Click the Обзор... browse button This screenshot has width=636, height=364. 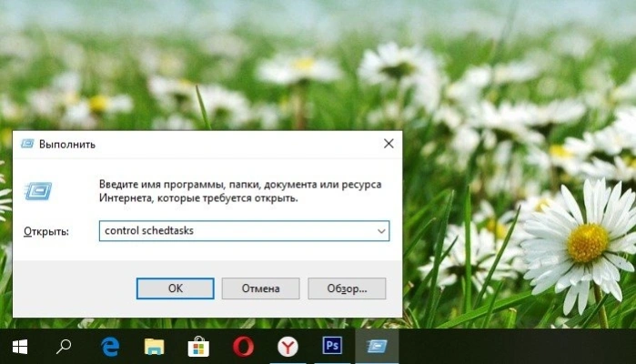click(347, 288)
